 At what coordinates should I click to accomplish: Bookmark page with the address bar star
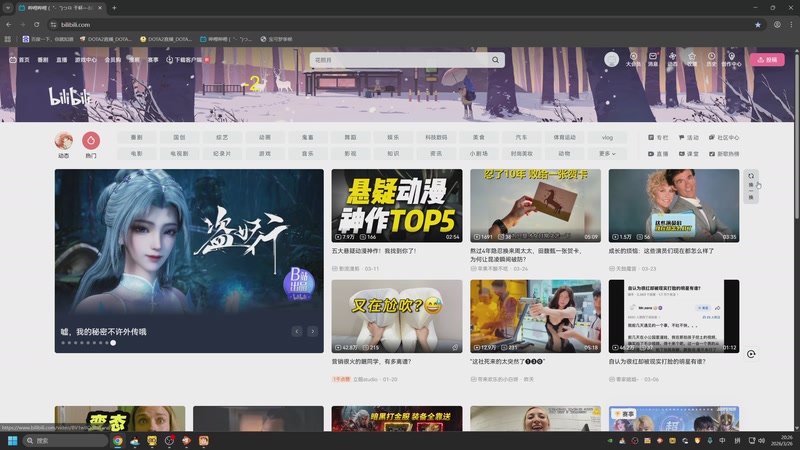click(758, 24)
